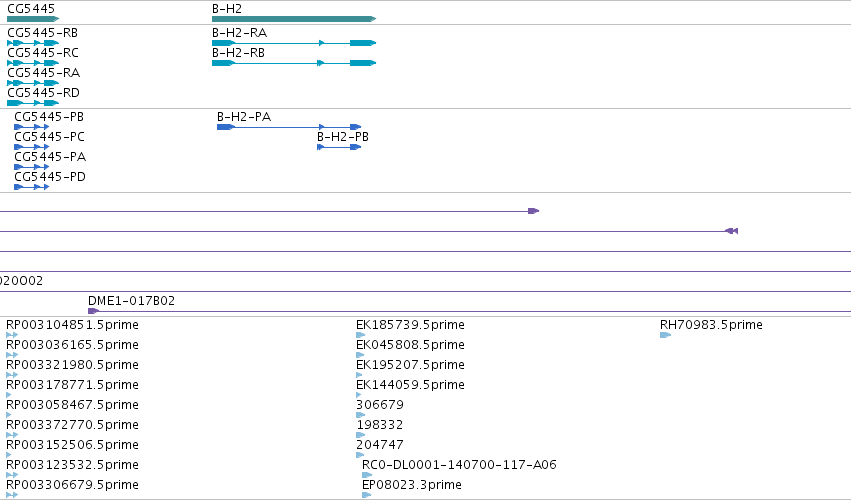Viewport: 851px width, 500px height.
Task: Open the CG5445-RC transcript label
Action: (x=43, y=53)
